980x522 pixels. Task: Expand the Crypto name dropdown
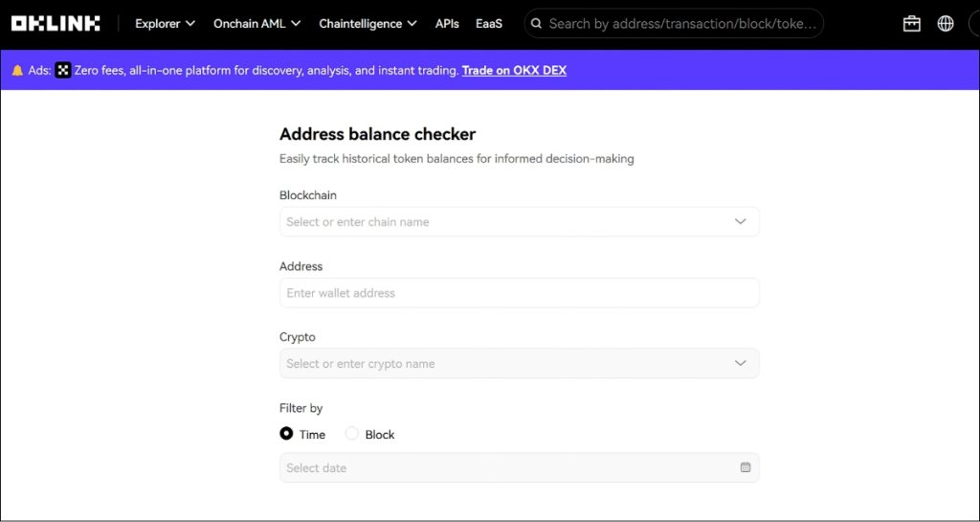pyautogui.click(x=739, y=363)
